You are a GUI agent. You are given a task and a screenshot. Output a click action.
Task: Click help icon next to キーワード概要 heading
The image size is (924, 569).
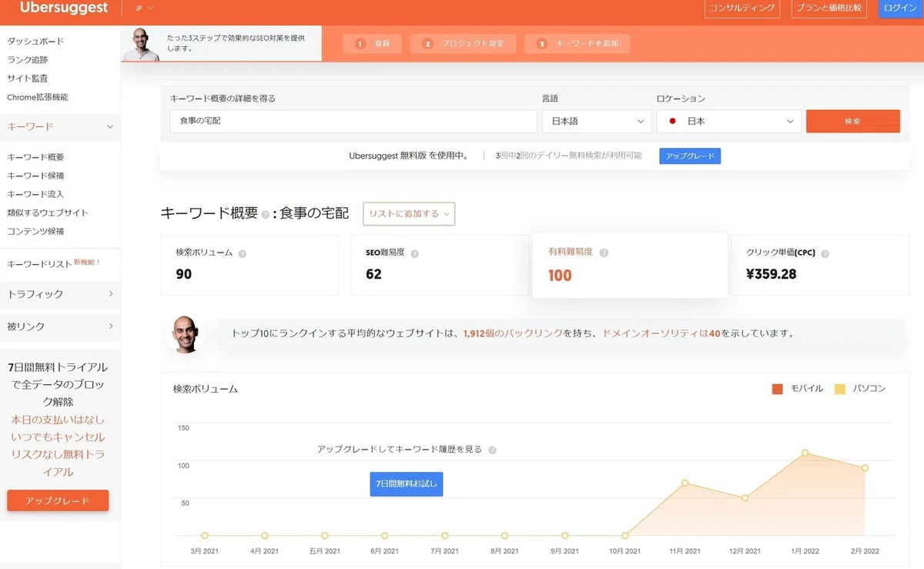coord(265,215)
